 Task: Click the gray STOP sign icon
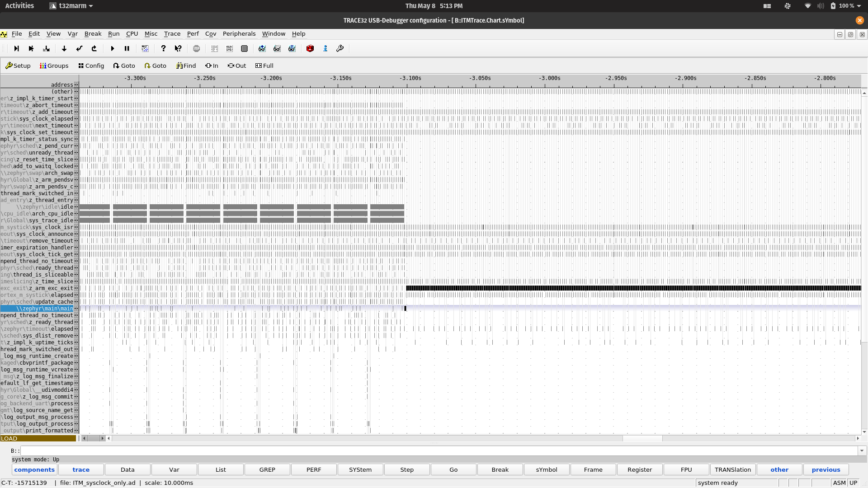click(196, 49)
